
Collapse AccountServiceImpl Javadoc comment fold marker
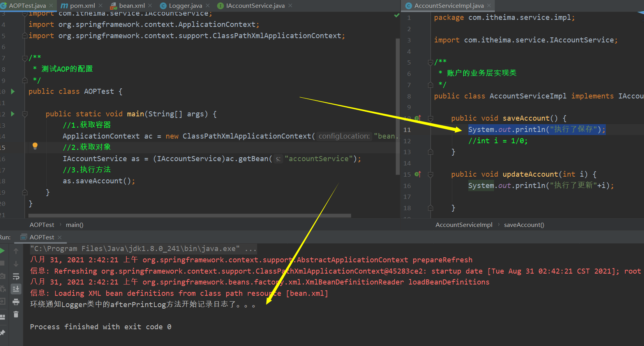pos(431,62)
